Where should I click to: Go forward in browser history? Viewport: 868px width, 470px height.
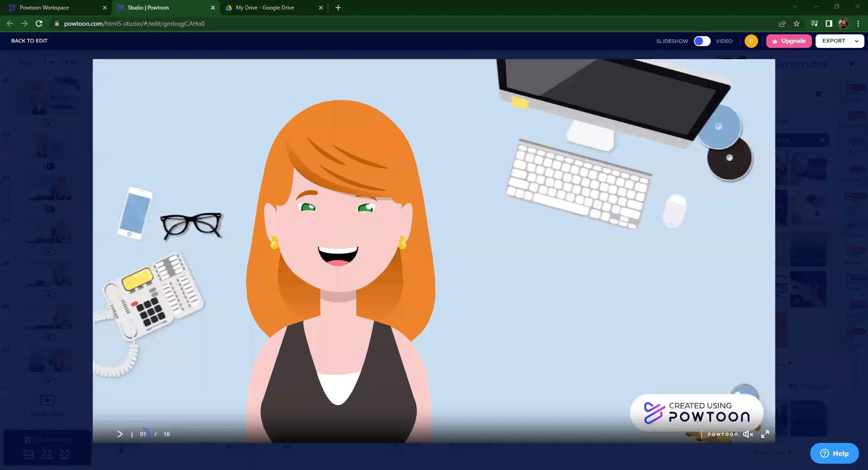coord(24,23)
